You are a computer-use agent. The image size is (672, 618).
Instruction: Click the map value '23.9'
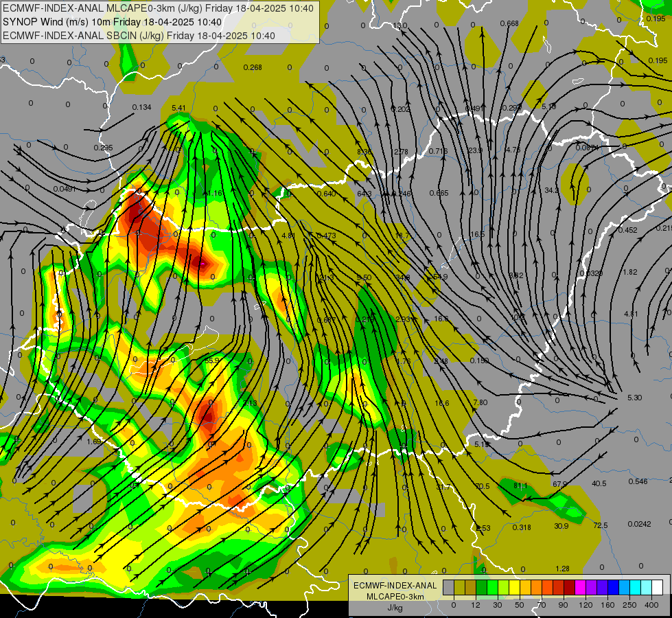pos(475,150)
